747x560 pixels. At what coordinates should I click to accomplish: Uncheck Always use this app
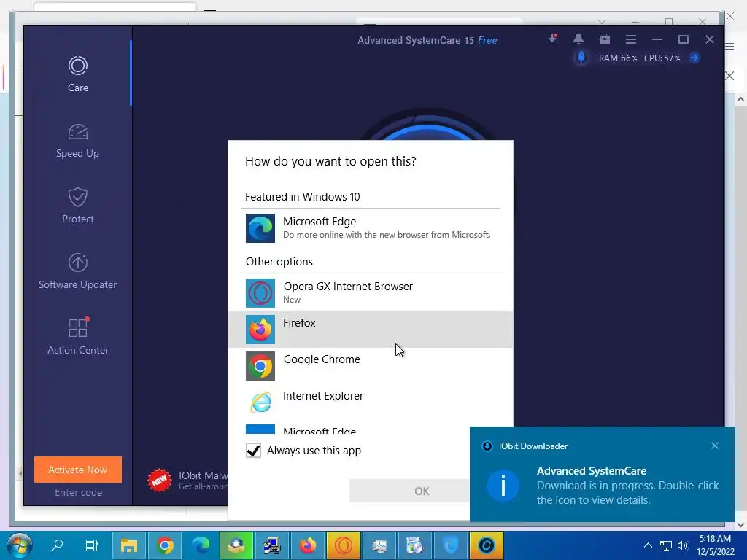(253, 451)
